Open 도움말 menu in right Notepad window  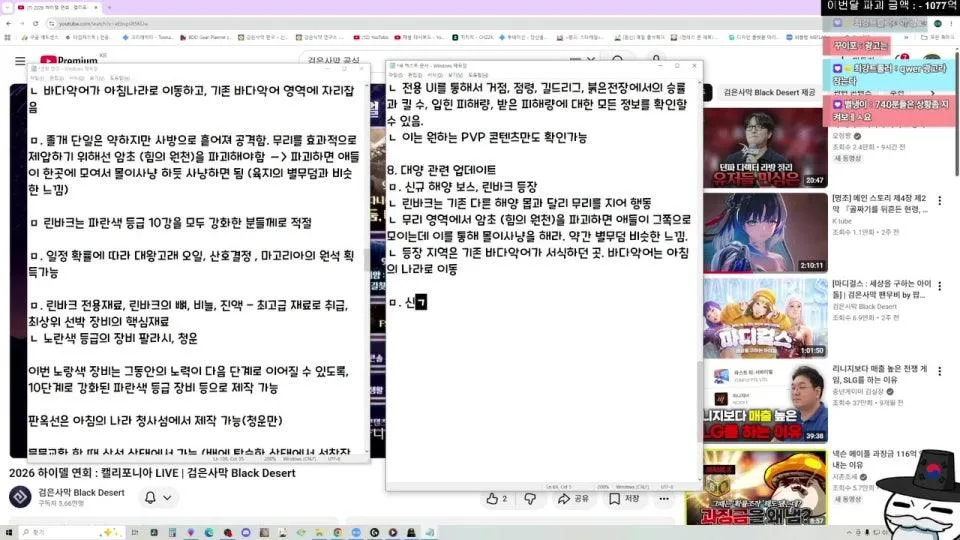[478, 75]
